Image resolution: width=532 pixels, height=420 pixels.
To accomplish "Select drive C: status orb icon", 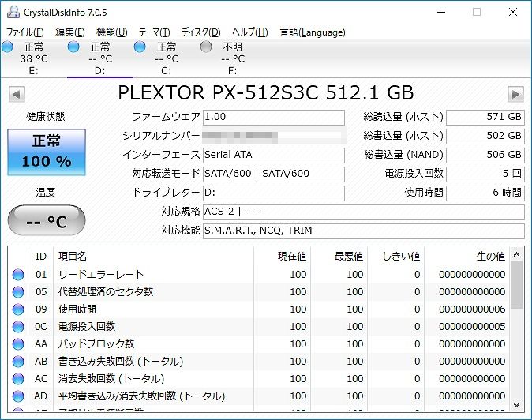I will (x=140, y=47).
